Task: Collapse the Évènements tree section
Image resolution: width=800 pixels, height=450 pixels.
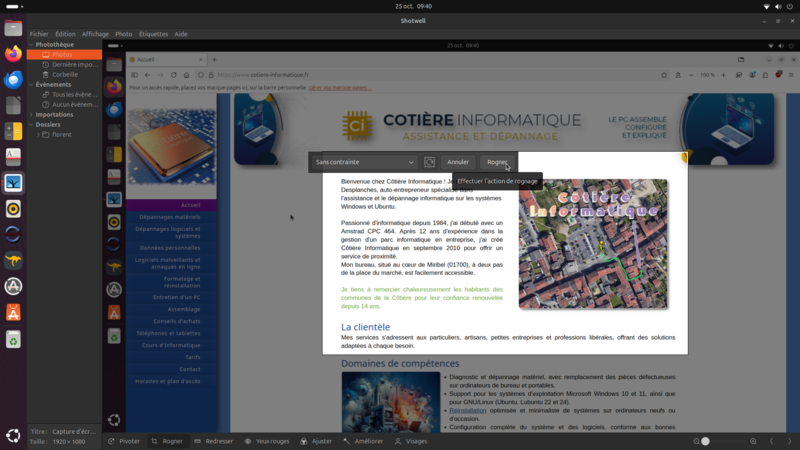Action: pyautogui.click(x=31, y=85)
